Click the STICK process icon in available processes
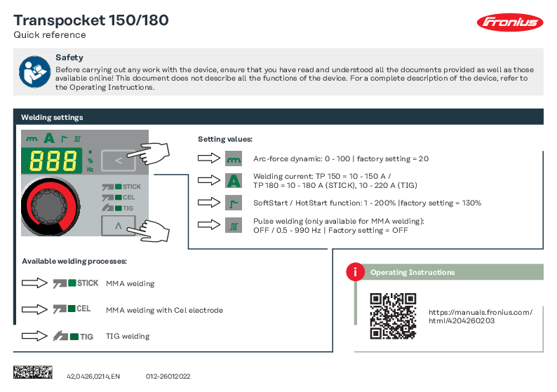This screenshot has width=557, height=392. pos(76,283)
